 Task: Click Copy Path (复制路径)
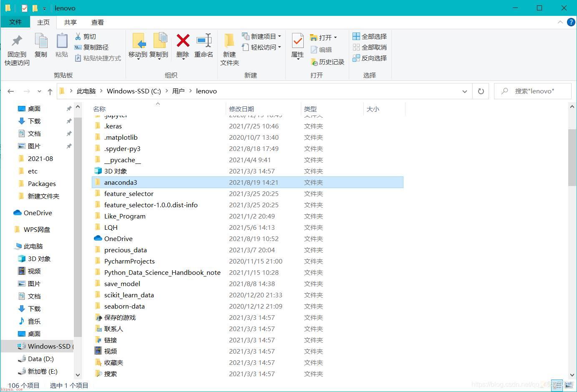pos(91,47)
